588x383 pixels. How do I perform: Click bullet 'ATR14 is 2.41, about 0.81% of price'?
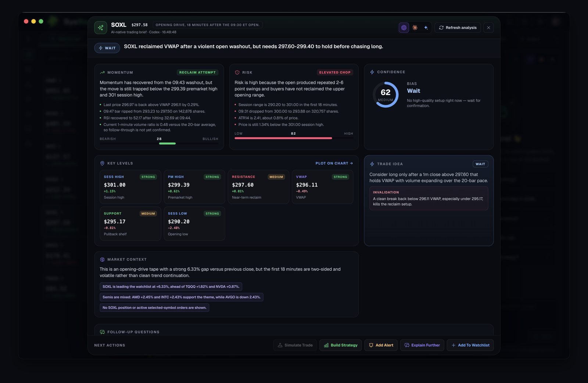point(268,118)
